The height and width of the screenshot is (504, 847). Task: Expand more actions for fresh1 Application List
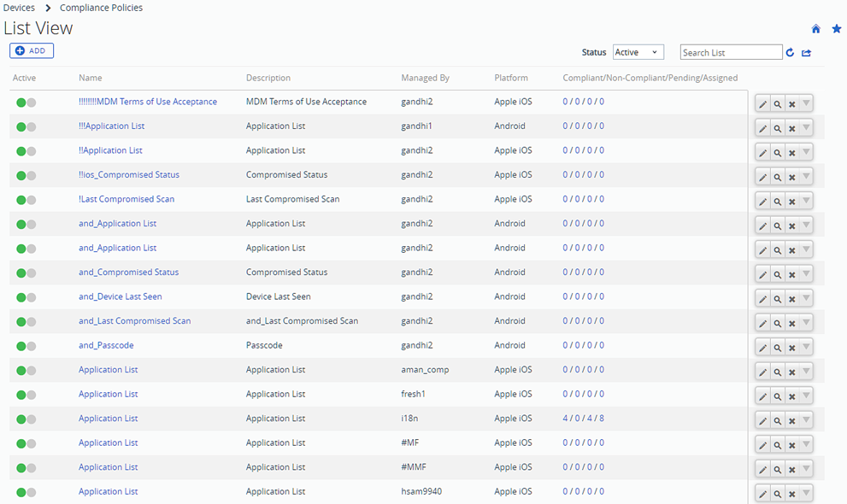[x=806, y=396]
